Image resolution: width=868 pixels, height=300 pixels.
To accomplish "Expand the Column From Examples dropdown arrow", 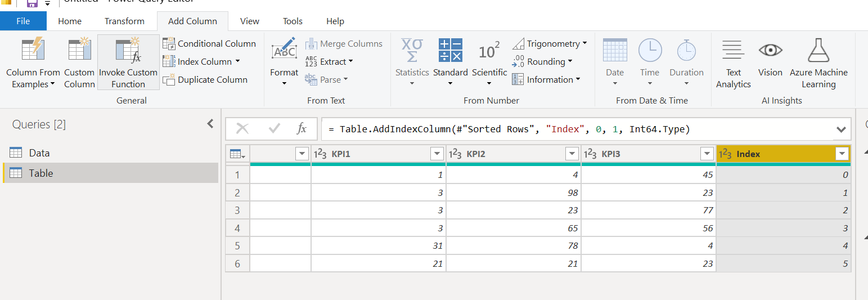I will [x=52, y=84].
